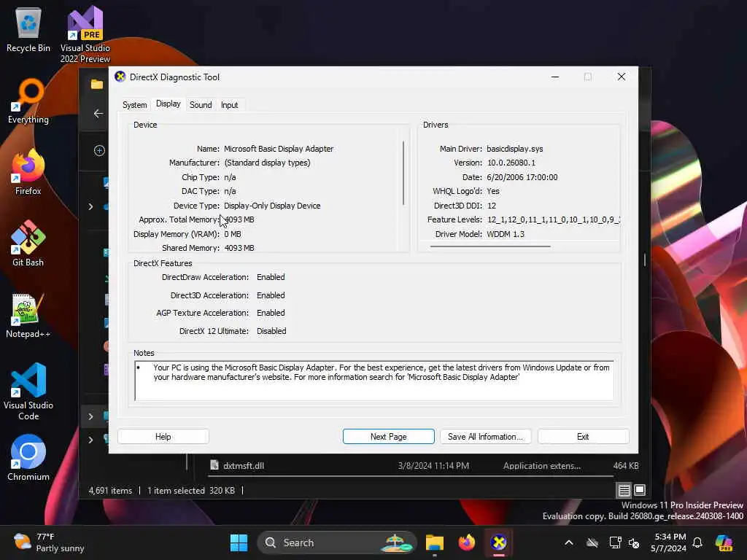Click the Explorer horizontal scrollbar below dxtmsft.dll
747x560 pixels.
pyautogui.click(x=411, y=475)
